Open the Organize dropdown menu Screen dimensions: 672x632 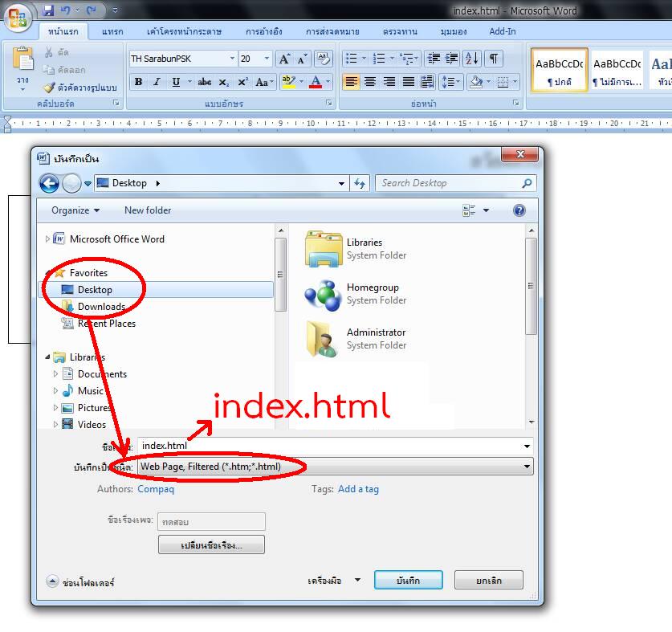75,210
